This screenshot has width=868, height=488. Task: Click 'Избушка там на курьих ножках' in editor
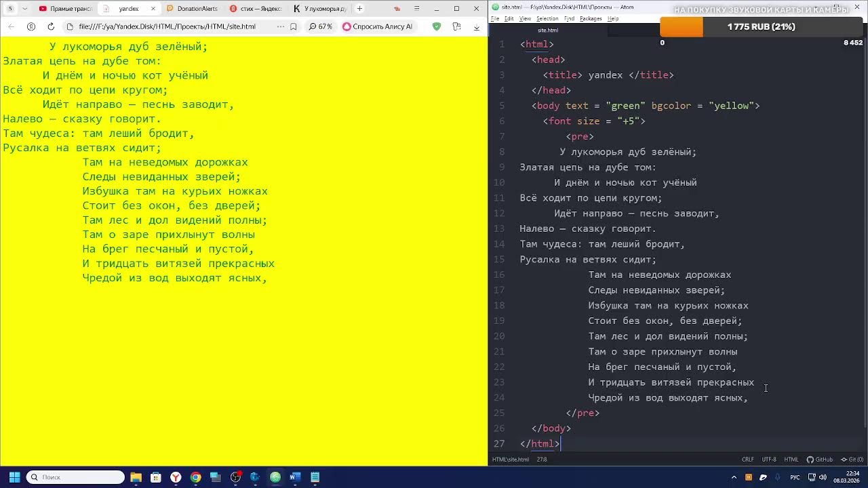669,306
